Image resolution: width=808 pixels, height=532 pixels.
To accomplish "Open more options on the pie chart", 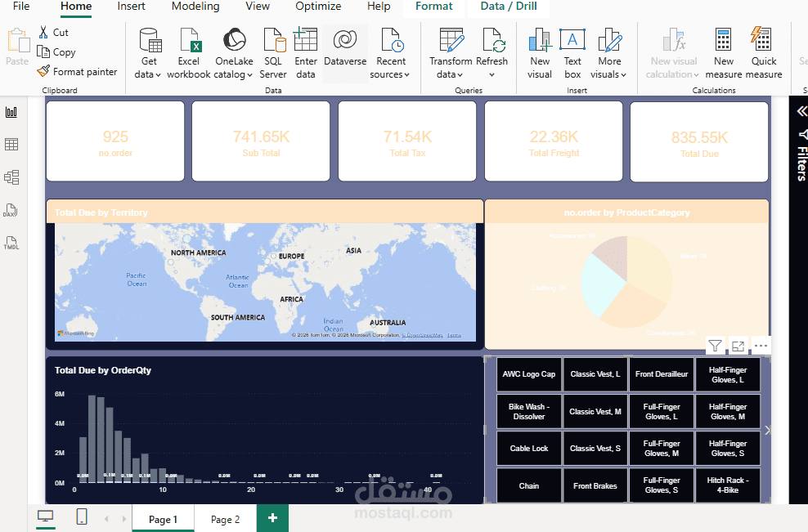I will (761, 346).
